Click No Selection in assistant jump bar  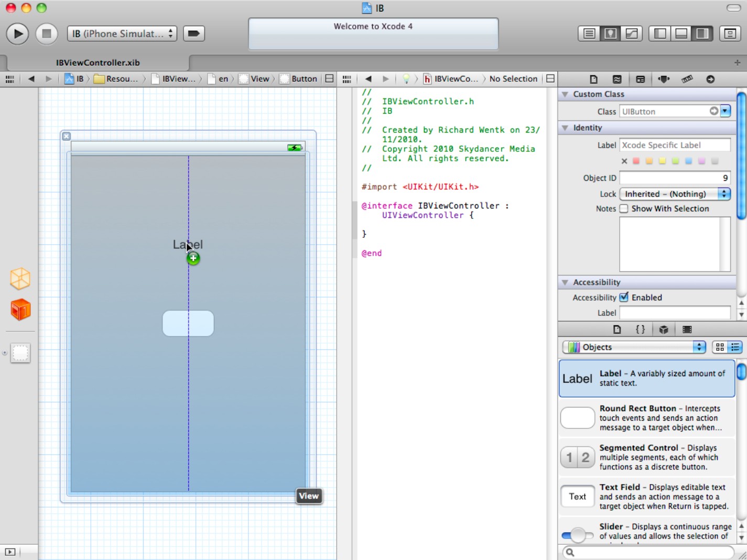point(513,79)
